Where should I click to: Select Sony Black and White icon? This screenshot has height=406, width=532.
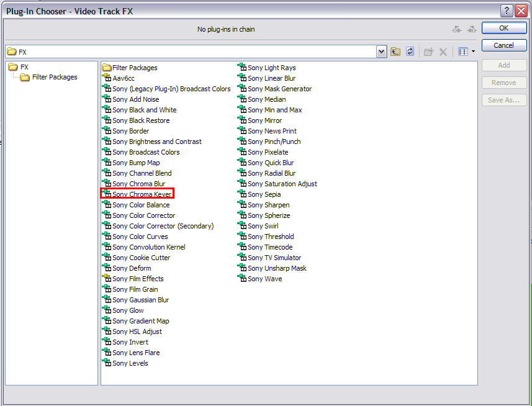(107, 109)
